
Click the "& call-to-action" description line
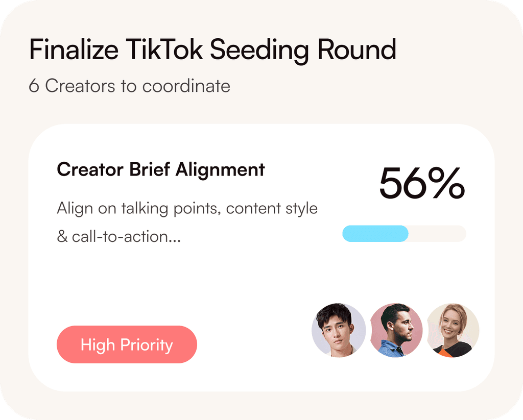coord(112,237)
